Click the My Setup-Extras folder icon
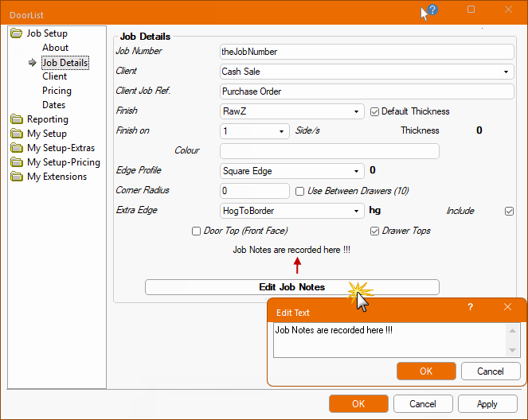This screenshot has width=528, height=420. click(17, 148)
